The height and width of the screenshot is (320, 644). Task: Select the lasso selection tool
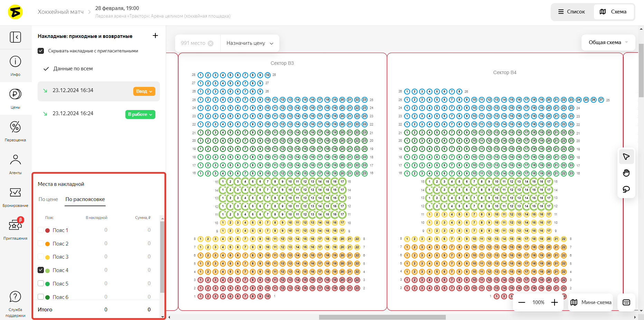tap(626, 189)
